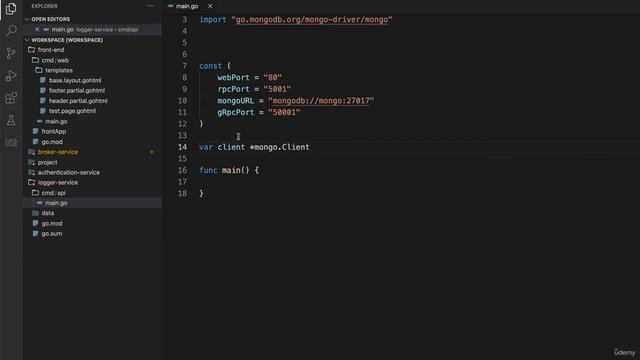Open Explorer more actions ellipsis
The width and height of the screenshot is (640, 360).
click(x=150, y=6)
